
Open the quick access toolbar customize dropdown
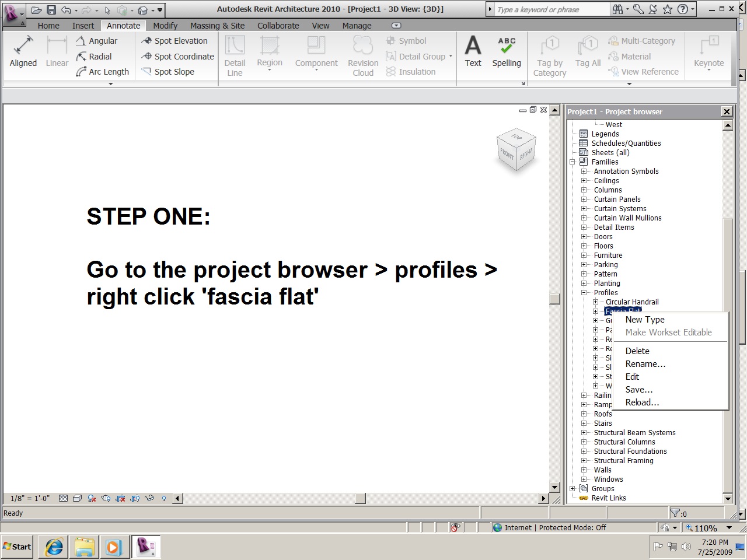click(160, 10)
